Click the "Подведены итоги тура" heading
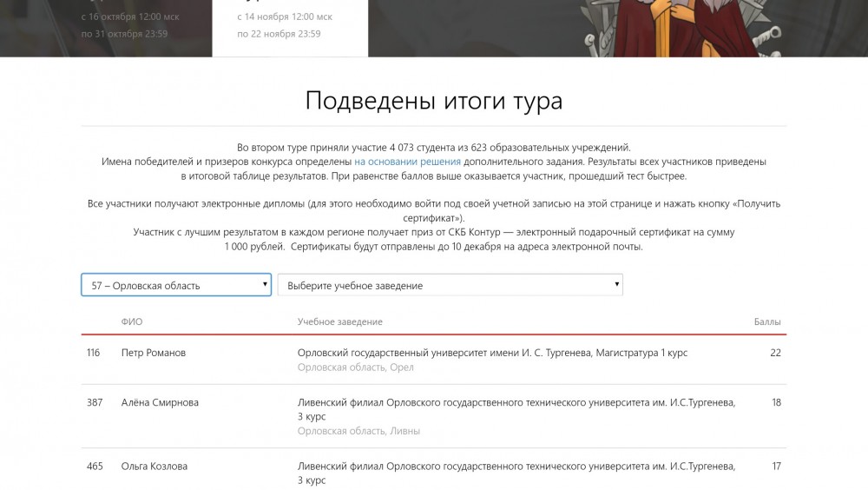868x490 pixels. (434, 101)
